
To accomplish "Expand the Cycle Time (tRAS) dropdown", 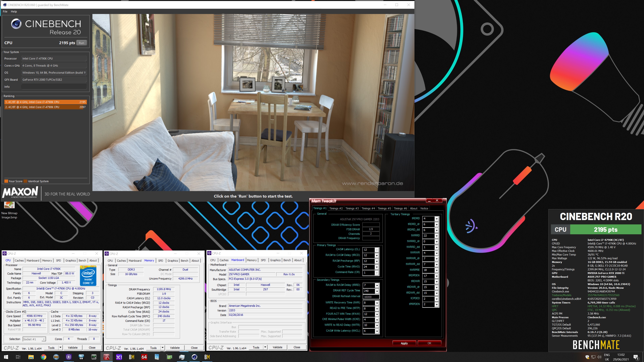I will pos(377,267).
